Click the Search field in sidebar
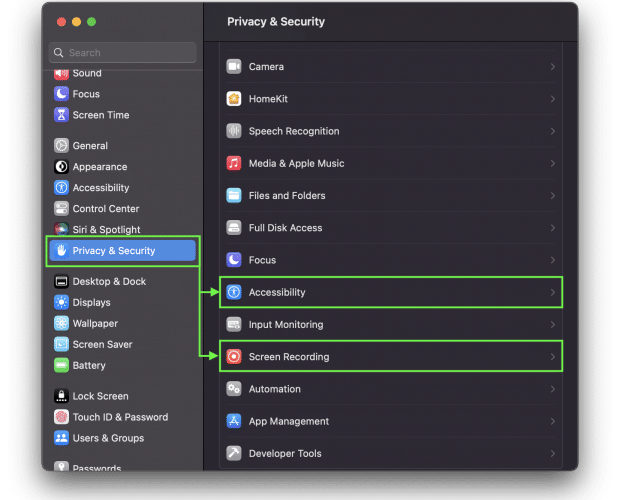Image resolution: width=620 pixels, height=500 pixels. (123, 53)
